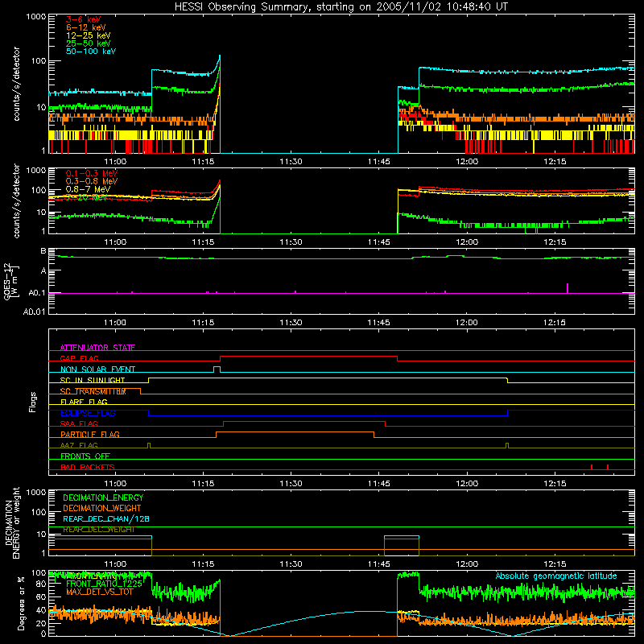Image resolution: width=644 pixels, height=644 pixels.
Task: Select the SC_IN_SUNLIGHT flag label
Action: 93,380
